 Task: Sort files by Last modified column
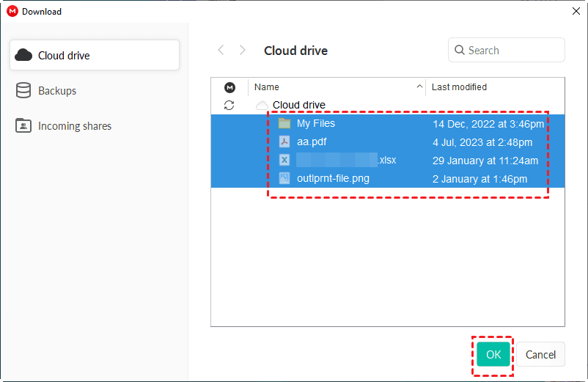(459, 87)
